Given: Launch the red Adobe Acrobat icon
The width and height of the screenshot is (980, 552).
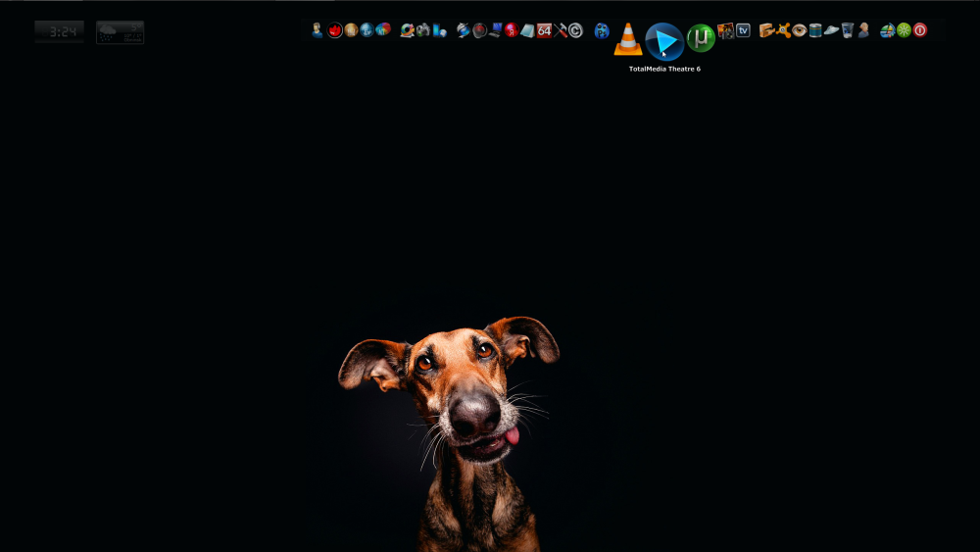Looking at the screenshot, I should point(335,30).
